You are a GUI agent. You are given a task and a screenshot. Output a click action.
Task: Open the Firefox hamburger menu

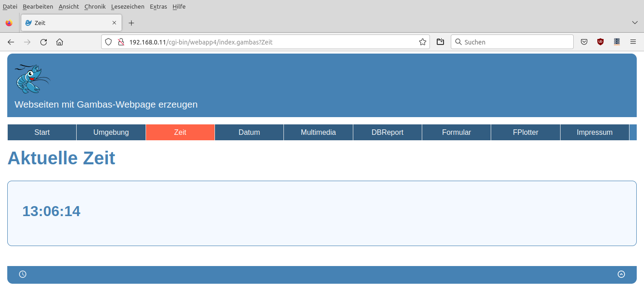633,42
